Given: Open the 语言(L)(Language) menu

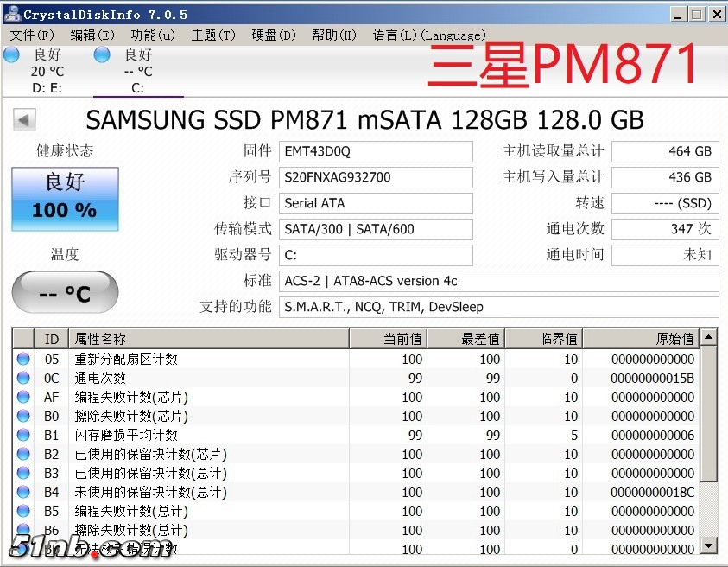Looking at the screenshot, I should [428, 35].
